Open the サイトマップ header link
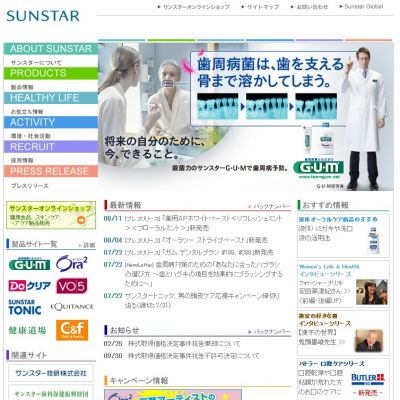The width and height of the screenshot is (400, 400). (x=260, y=7)
